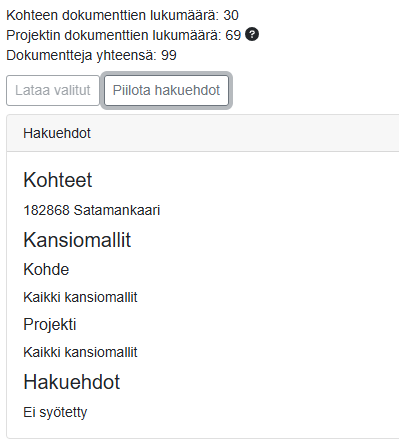Click Kaikki kansiomallit under Projekti

(80, 352)
